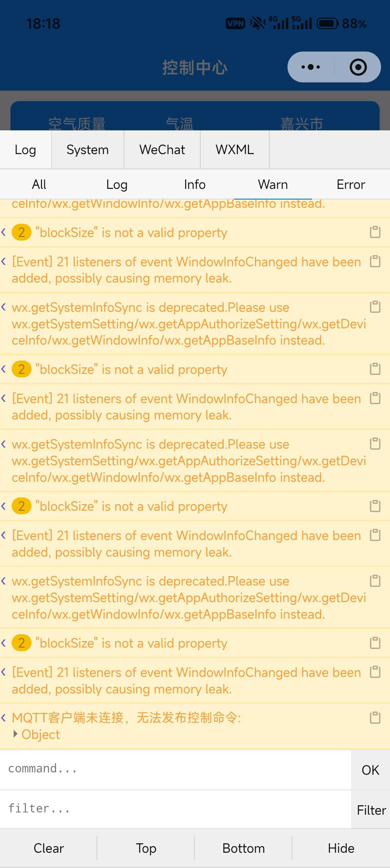The image size is (390, 868).
Task: Expand the Object under MQTT warning
Action: tap(36, 734)
